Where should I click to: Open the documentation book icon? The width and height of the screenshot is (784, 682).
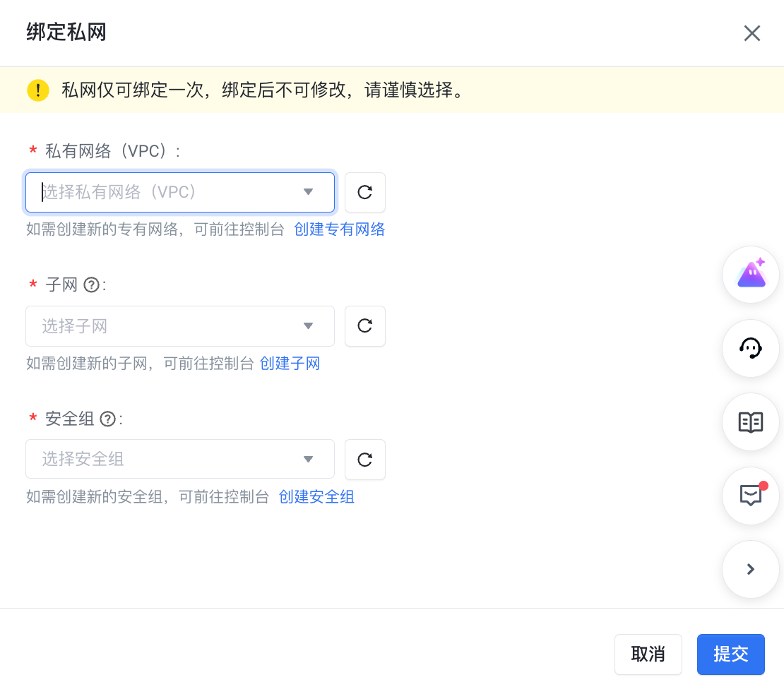point(751,422)
